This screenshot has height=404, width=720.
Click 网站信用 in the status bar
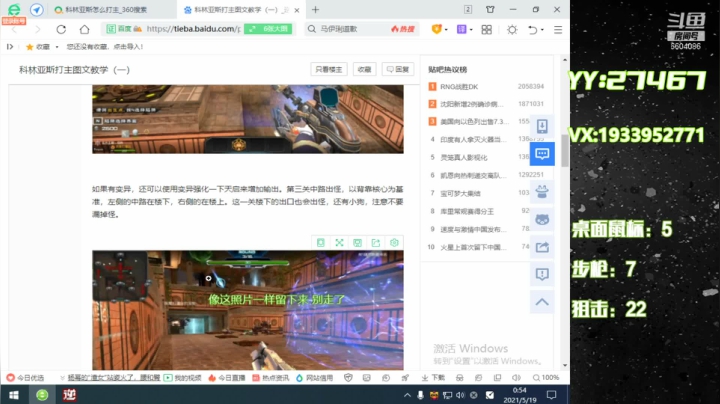coord(315,378)
